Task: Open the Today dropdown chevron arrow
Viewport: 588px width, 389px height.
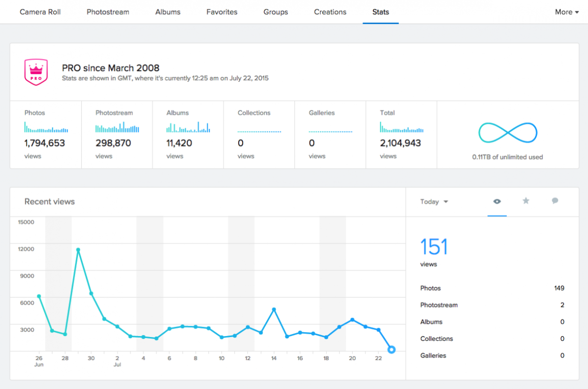Action: click(445, 201)
